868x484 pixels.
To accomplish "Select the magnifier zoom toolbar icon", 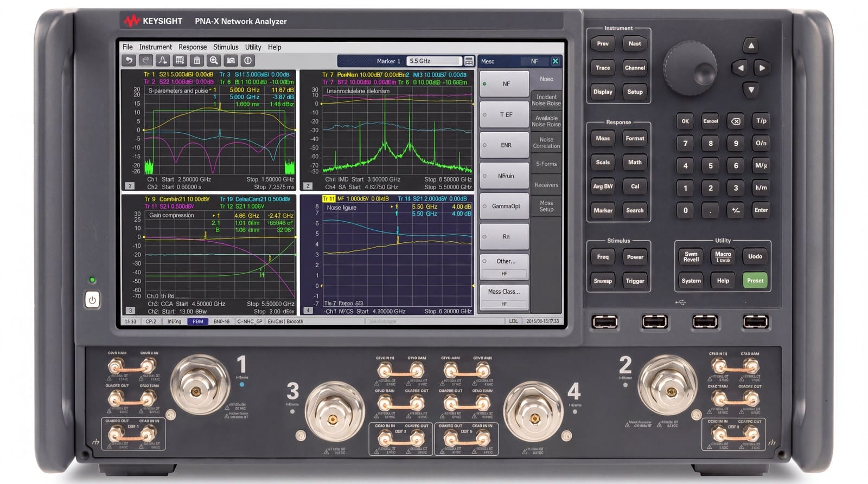I will pos(214,61).
